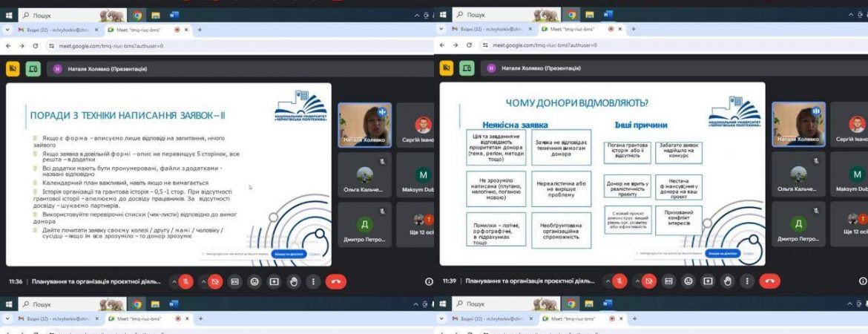Unmute the microphone in the 11:39 meeting capture

620,281
